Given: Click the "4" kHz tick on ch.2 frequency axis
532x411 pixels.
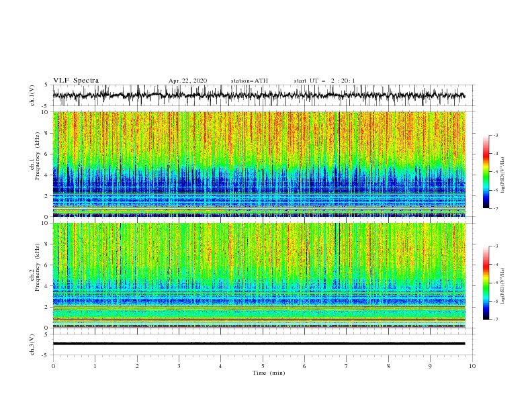Looking at the screenshot, I should pos(46,286).
